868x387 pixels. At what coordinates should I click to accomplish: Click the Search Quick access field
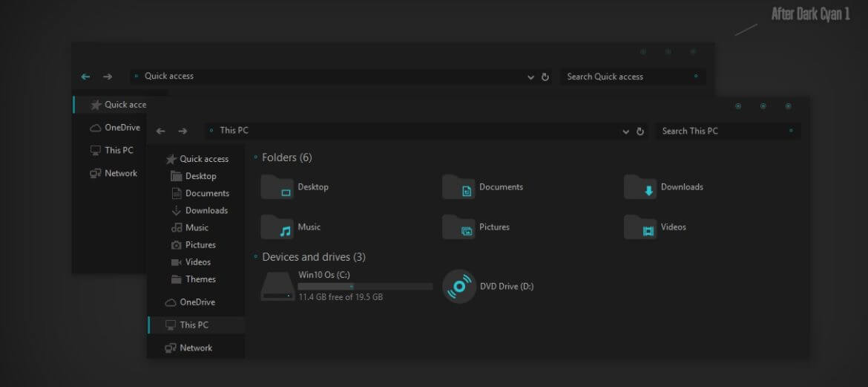[633, 77]
